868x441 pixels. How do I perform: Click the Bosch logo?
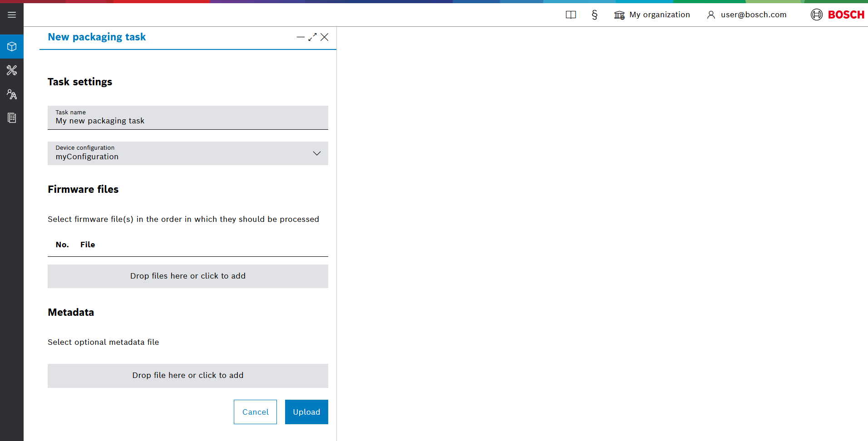click(837, 15)
